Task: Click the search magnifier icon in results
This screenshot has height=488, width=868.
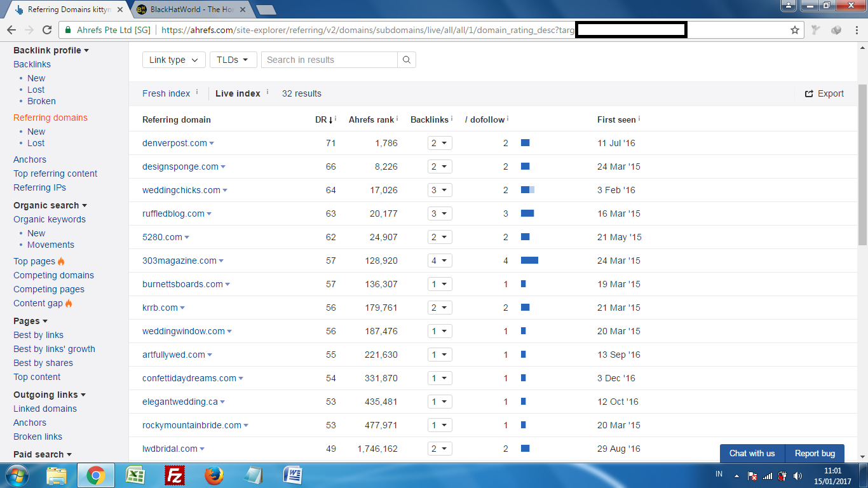Action: pos(407,60)
